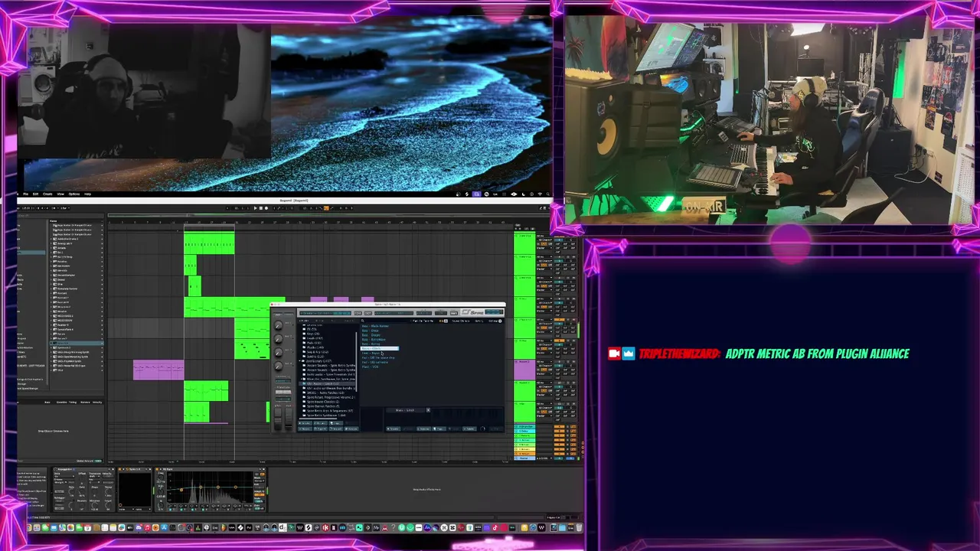Open the Seq & Arp folder
The image size is (980, 551).
317,352
